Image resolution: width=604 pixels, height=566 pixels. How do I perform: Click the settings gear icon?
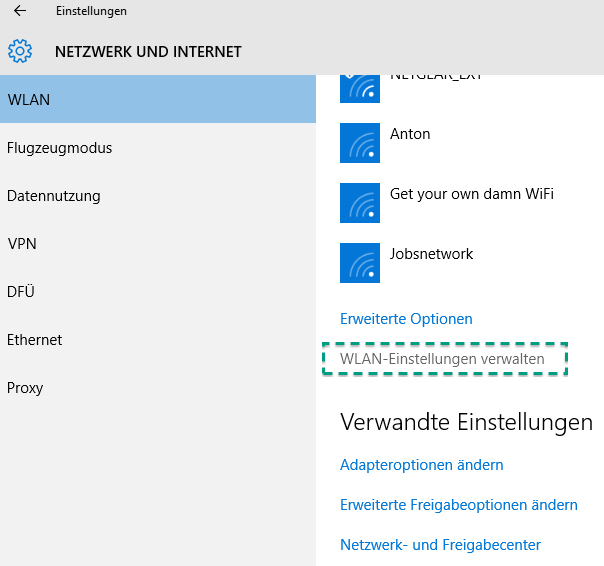20,51
